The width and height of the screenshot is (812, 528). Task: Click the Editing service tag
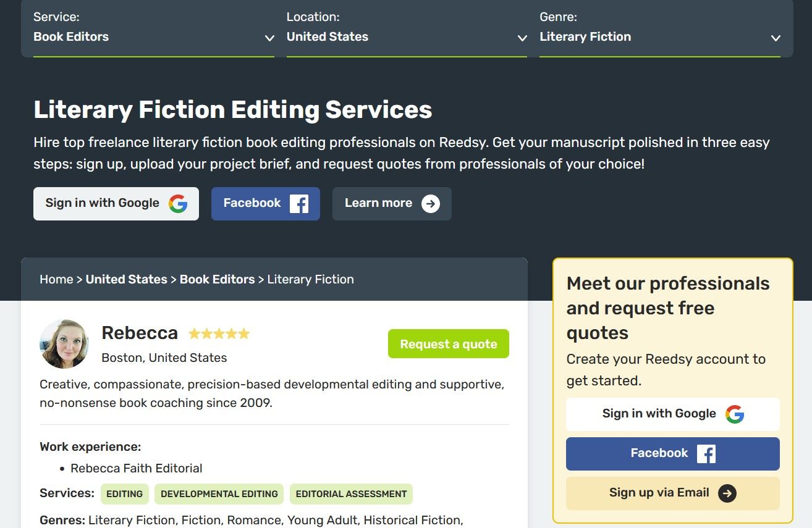[x=124, y=494]
